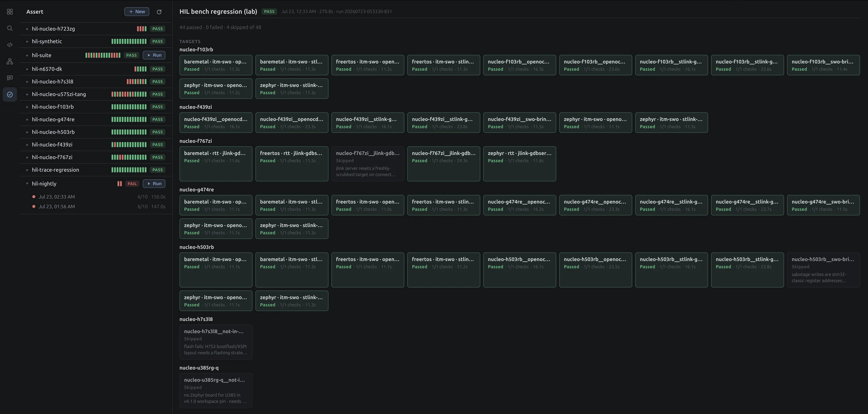Open baremetal rtt jlink-gd… card

pos(216,164)
